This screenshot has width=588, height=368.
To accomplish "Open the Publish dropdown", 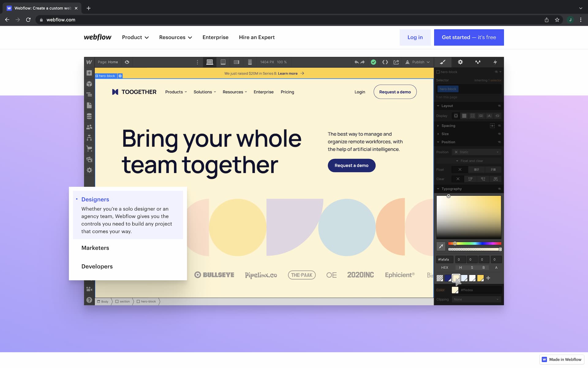I will click(418, 62).
